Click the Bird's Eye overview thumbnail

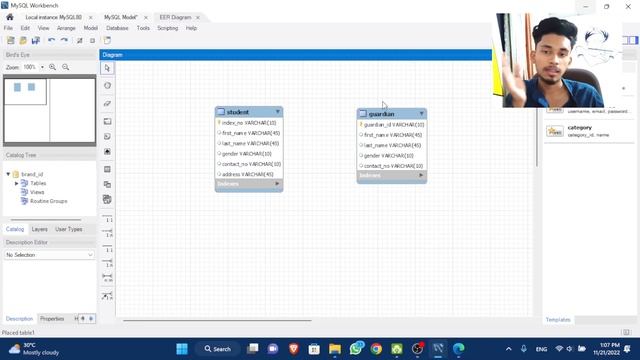click(x=49, y=110)
